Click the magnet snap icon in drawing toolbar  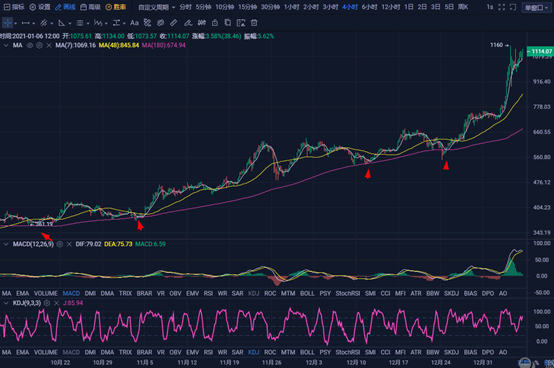(202, 23)
